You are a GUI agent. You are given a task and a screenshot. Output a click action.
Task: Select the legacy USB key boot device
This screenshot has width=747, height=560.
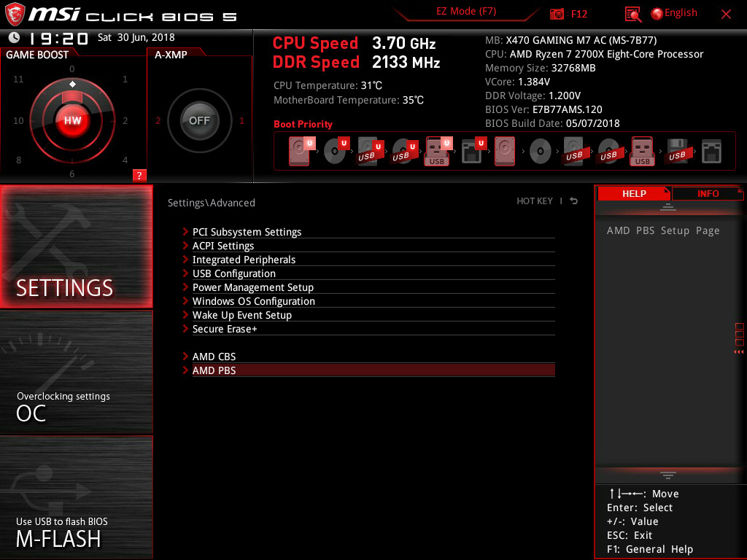643,152
